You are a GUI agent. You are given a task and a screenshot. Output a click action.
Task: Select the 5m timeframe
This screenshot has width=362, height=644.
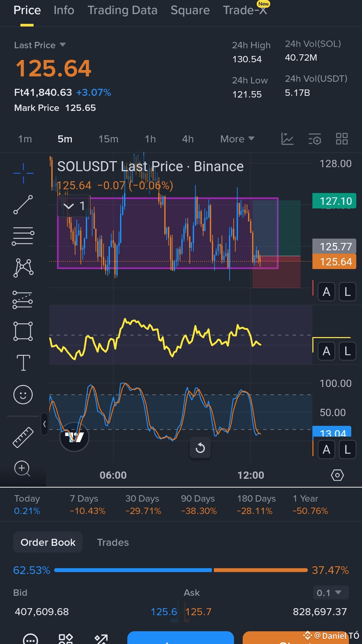click(x=65, y=139)
